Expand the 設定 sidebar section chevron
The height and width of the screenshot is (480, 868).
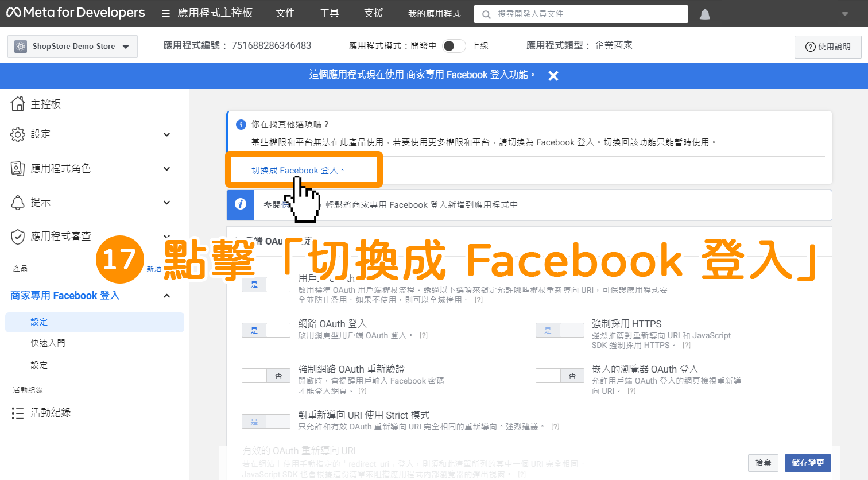pyautogui.click(x=167, y=134)
